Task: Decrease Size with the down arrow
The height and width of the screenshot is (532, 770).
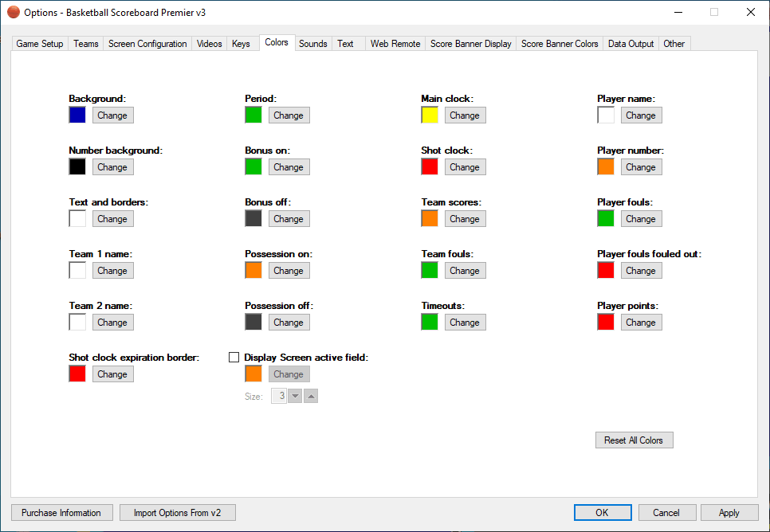Action: 295,396
